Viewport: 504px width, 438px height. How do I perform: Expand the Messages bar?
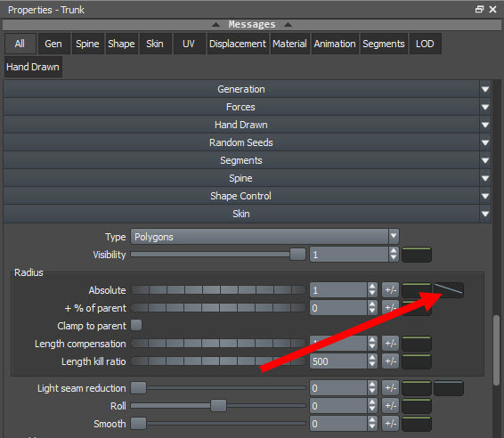tap(252, 24)
